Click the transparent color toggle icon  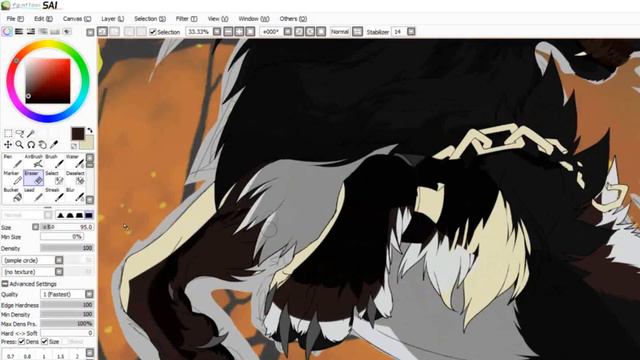tap(74, 146)
